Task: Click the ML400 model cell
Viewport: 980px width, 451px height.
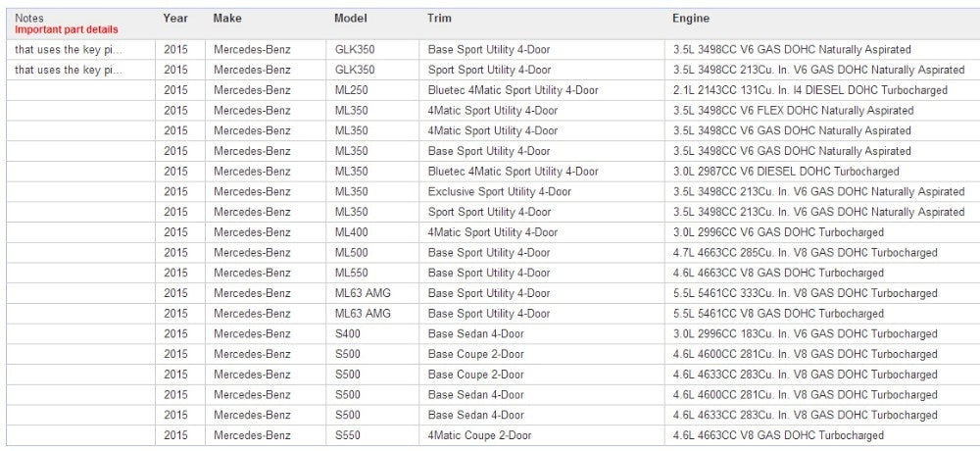Action: point(351,232)
